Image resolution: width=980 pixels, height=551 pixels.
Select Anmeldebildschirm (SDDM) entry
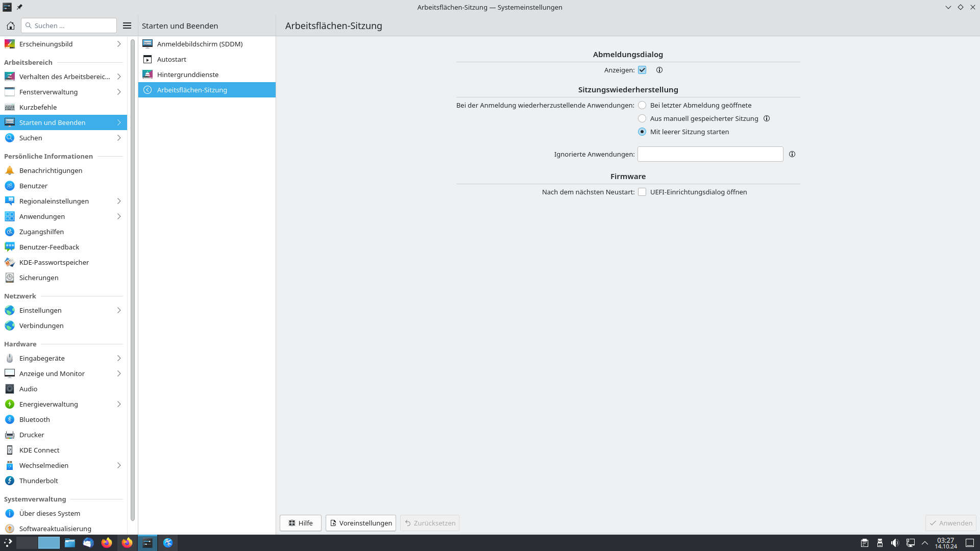pos(200,44)
